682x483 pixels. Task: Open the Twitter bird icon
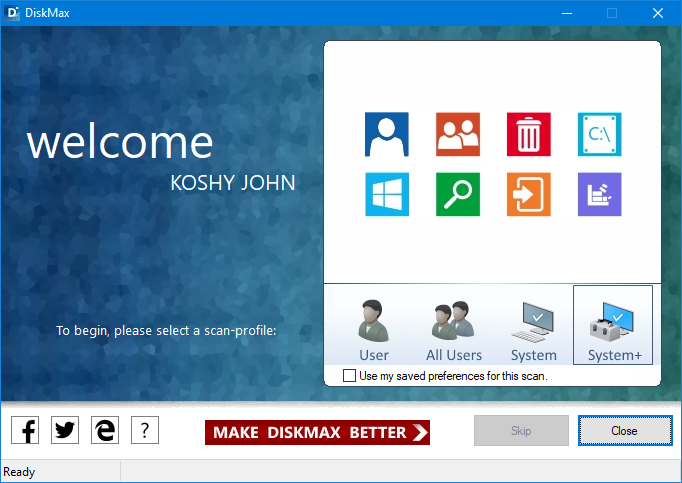[65, 430]
